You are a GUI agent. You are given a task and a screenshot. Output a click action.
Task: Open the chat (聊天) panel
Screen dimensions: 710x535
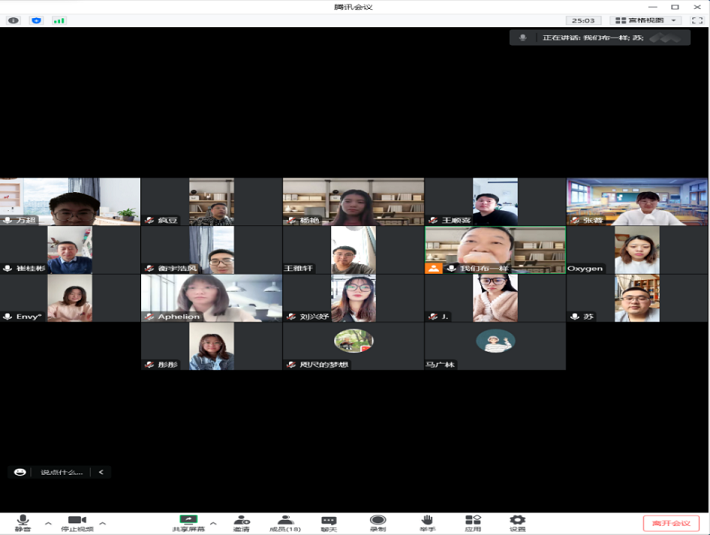(329, 522)
